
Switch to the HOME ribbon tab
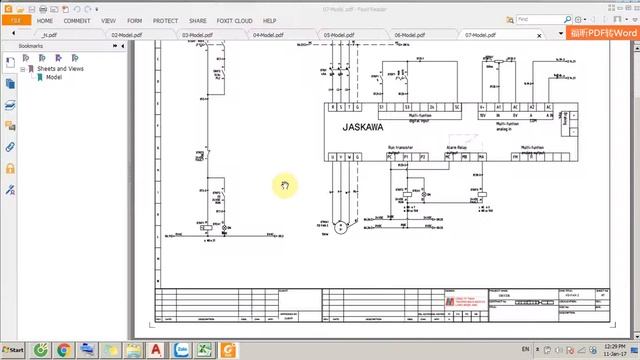click(x=44, y=20)
